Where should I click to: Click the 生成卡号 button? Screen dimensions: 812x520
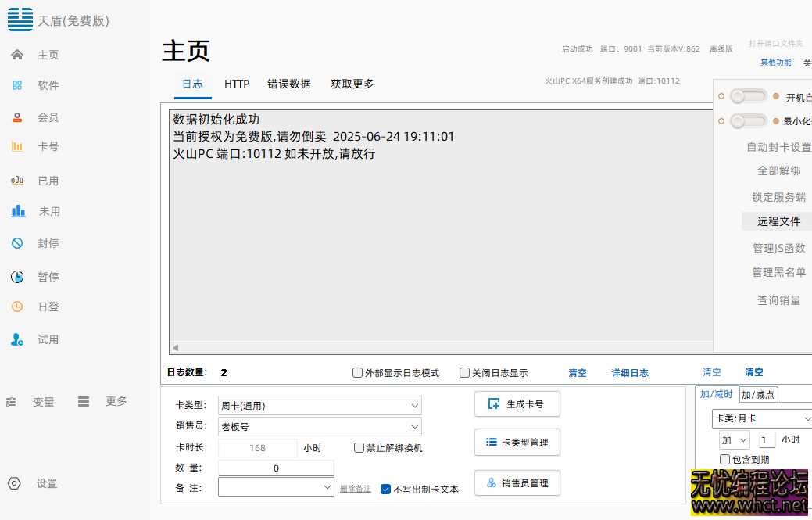tap(517, 403)
